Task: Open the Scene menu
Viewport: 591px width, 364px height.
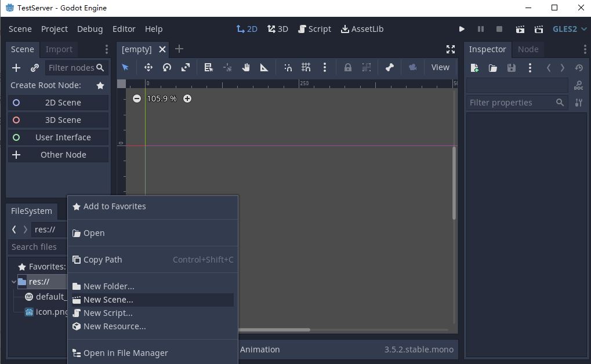Action: pyautogui.click(x=20, y=29)
